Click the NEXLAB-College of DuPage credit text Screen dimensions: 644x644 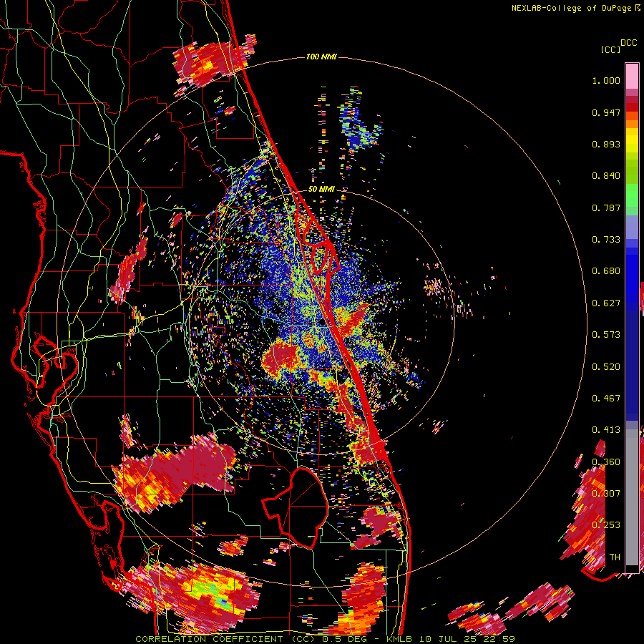pos(571,8)
